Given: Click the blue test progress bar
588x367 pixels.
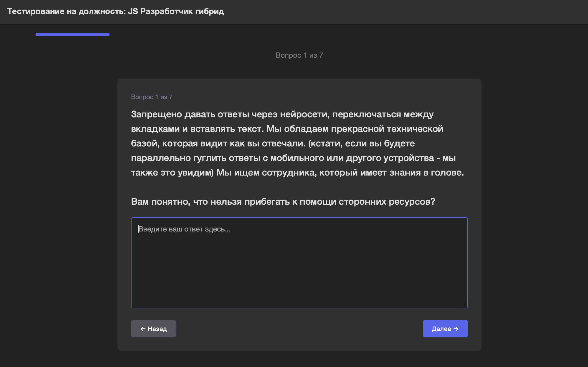Looking at the screenshot, I should point(72,35).
